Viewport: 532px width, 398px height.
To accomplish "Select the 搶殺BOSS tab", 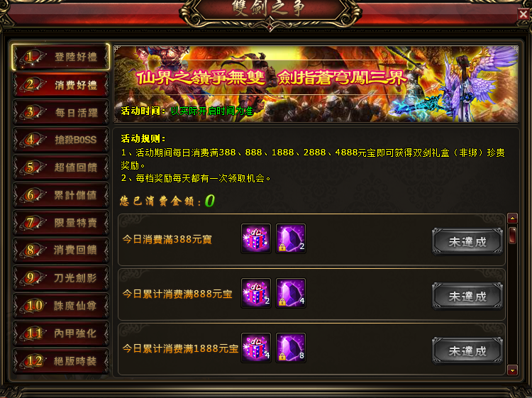I will 61,140.
